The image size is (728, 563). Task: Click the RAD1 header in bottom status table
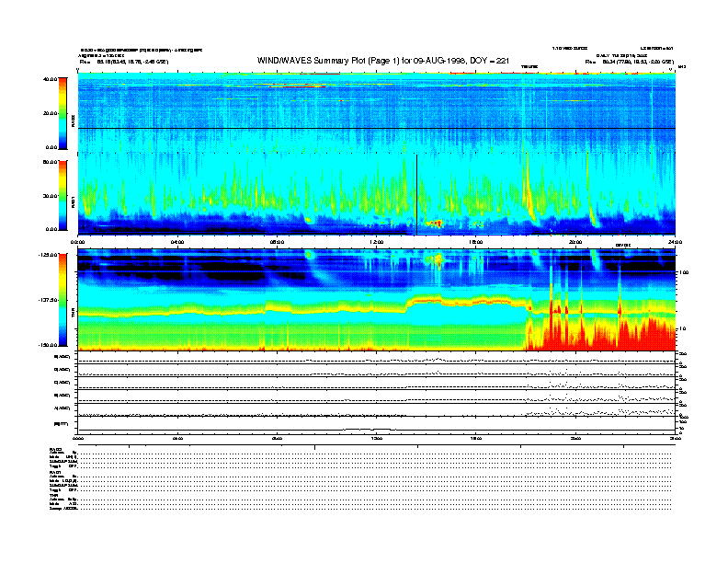(55, 472)
